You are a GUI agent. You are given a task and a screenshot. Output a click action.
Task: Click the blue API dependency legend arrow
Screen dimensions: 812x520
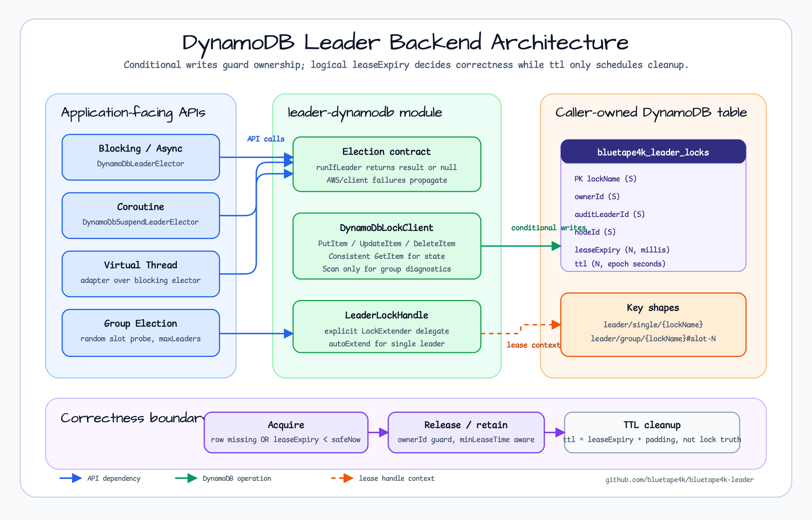coord(71,478)
